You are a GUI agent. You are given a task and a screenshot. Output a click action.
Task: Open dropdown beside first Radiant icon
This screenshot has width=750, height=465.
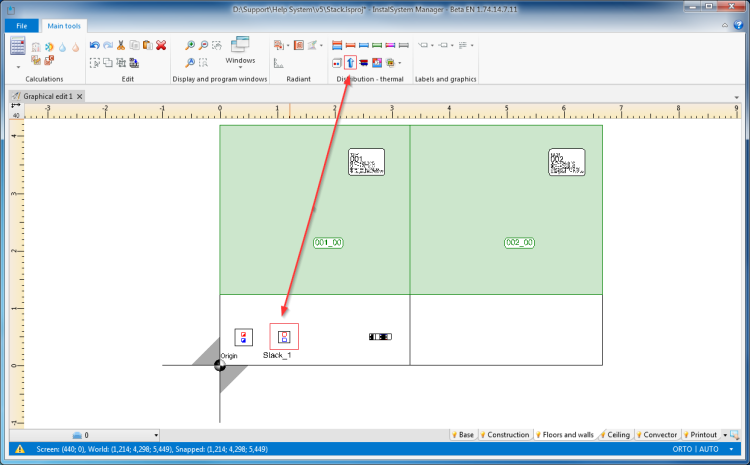(288, 45)
